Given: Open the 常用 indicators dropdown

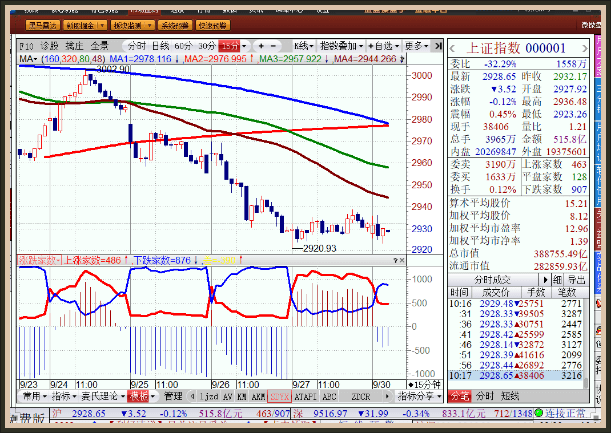Looking at the screenshot, I should pyautogui.click(x=34, y=396).
